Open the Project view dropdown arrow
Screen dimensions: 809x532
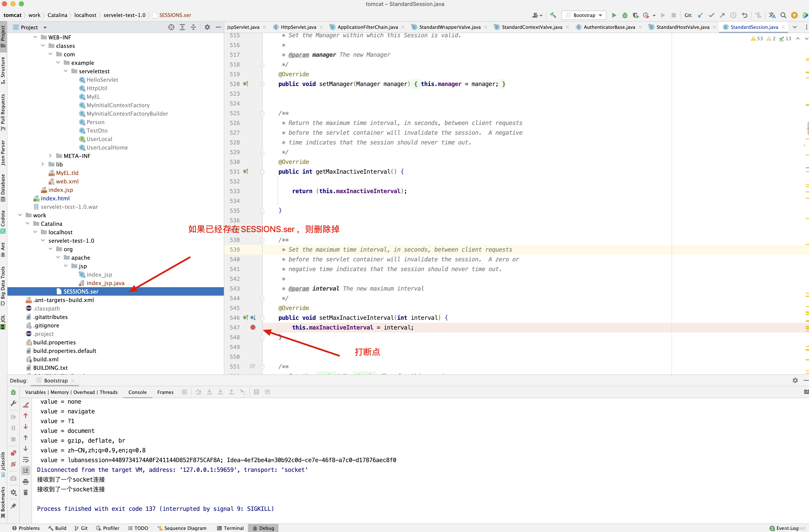point(45,28)
